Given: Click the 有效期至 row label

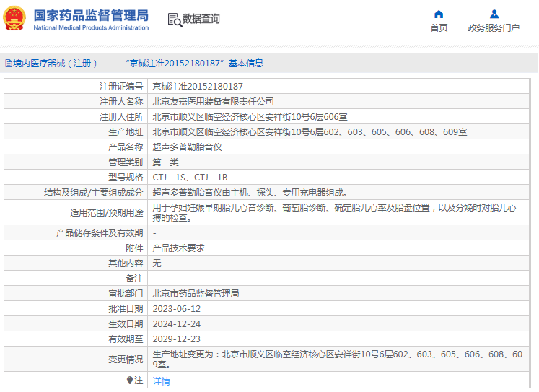Looking at the screenshot, I should pyautogui.click(x=126, y=339).
